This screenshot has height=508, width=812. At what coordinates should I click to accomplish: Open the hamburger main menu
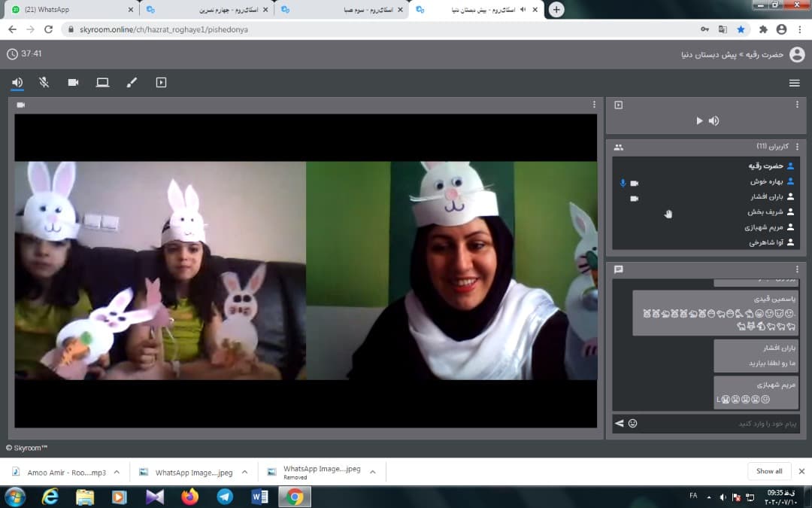click(x=794, y=83)
